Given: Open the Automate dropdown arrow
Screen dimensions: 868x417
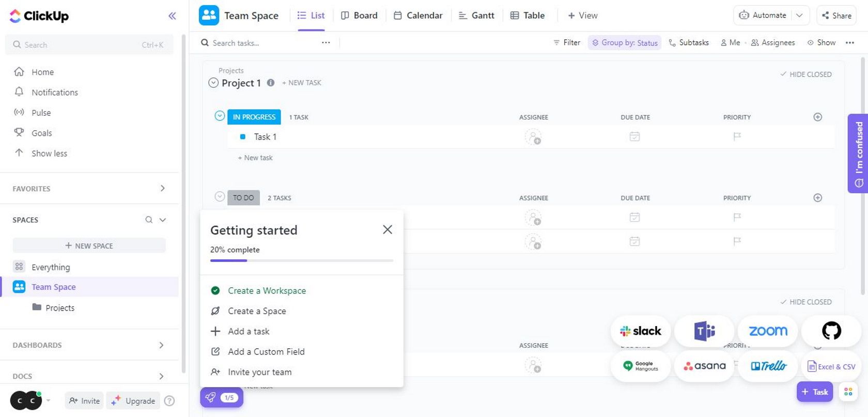Looking at the screenshot, I should coord(799,16).
